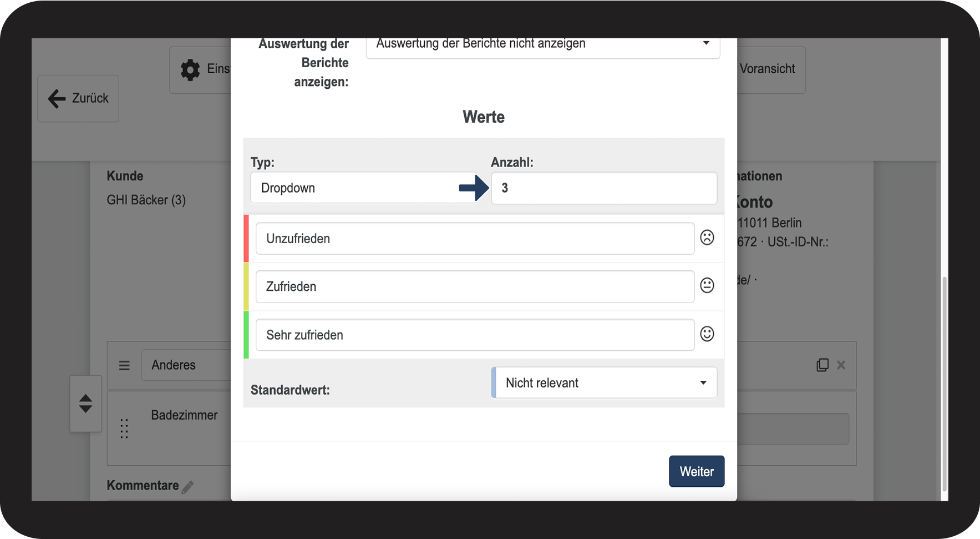This screenshot has height=539, width=980.
Task: Click the gear settings icon
Action: point(190,70)
